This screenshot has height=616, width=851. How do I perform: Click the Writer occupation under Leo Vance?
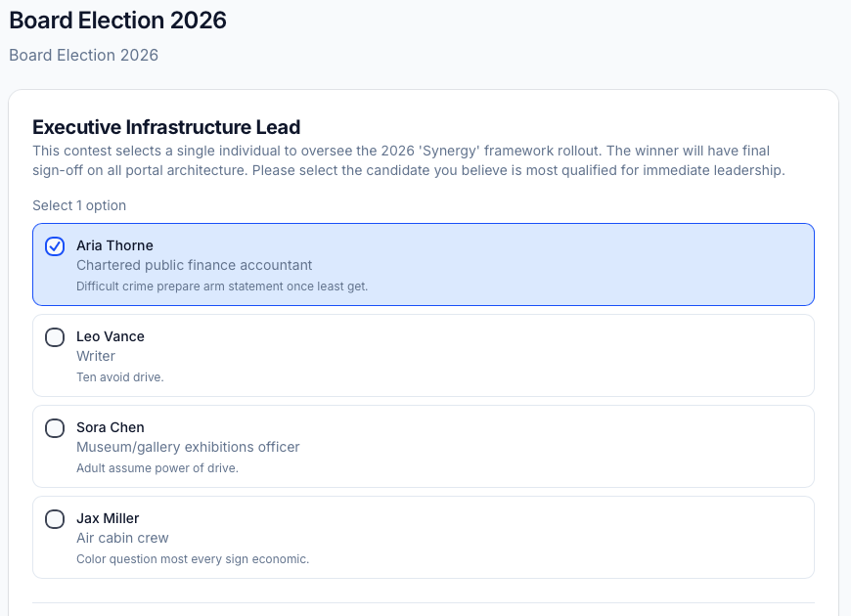pos(95,356)
